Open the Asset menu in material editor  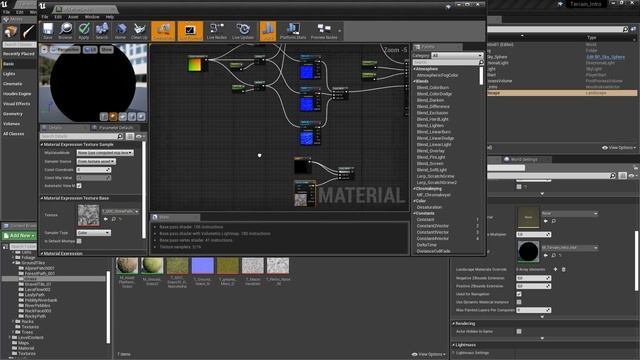pyautogui.click(x=73, y=17)
